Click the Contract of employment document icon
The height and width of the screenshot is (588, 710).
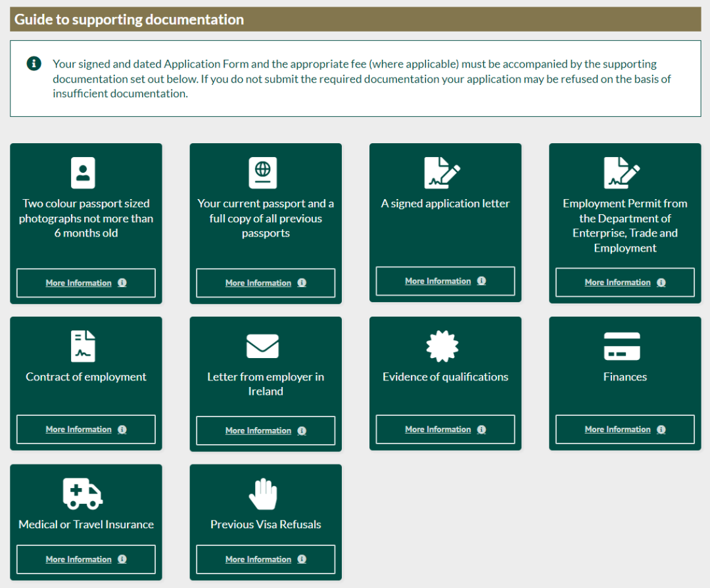83,346
